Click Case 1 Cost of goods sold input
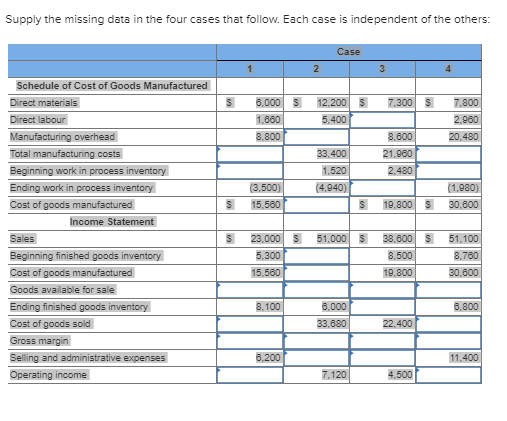507x421 pixels. tap(250, 324)
